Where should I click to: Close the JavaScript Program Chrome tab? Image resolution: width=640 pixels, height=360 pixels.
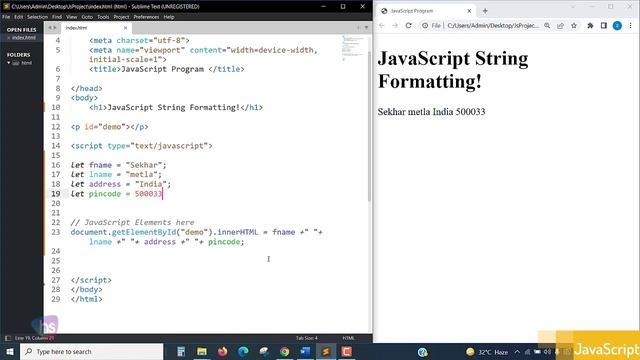coord(469,11)
